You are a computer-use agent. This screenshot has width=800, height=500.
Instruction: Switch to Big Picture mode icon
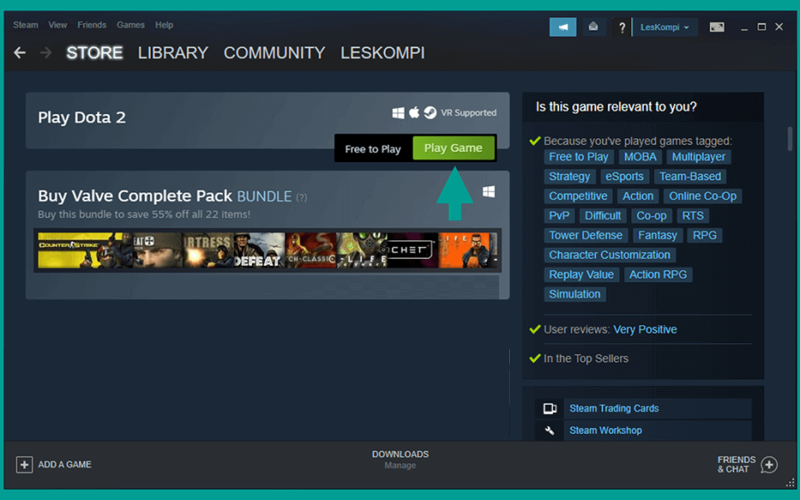[x=717, y=27]
